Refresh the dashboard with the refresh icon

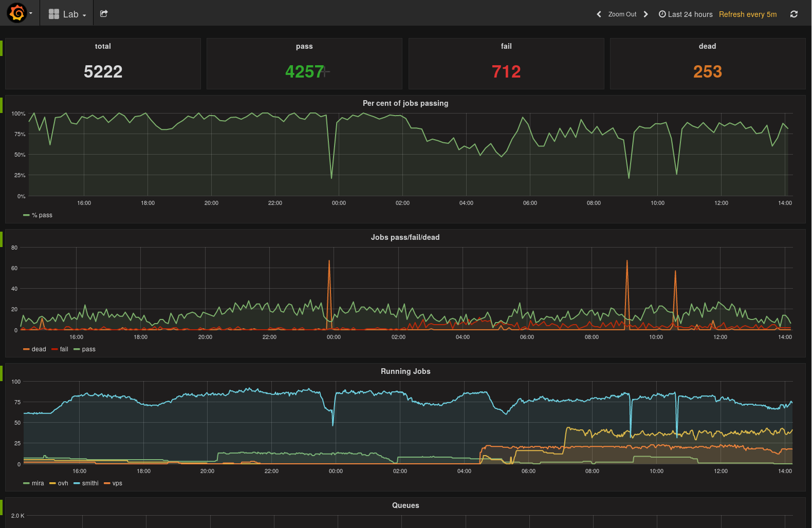click(794, 14)
